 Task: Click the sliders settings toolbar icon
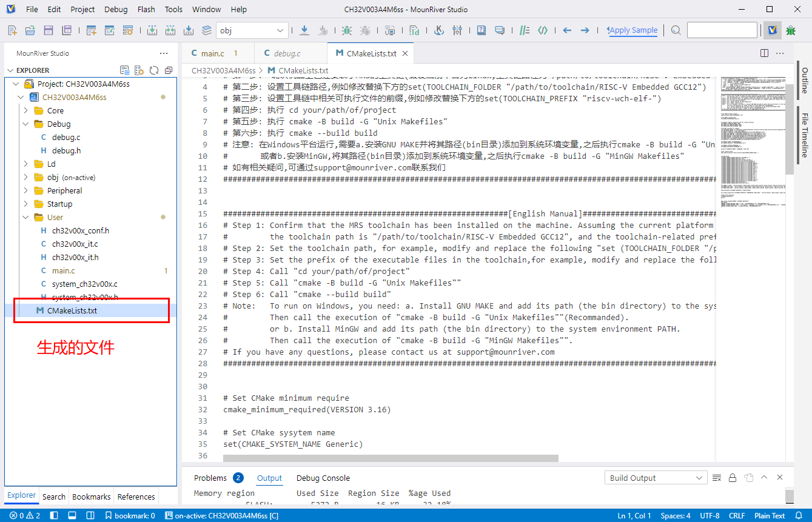(457, 30)
